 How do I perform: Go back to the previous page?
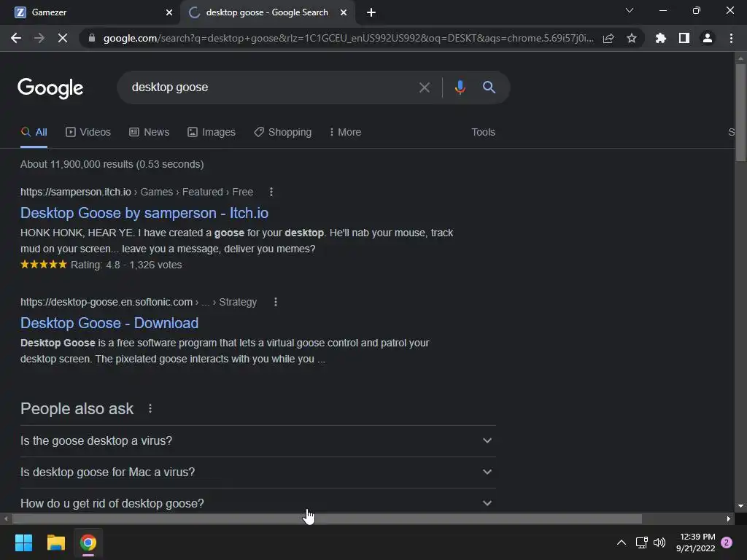(x=16, y=38)
